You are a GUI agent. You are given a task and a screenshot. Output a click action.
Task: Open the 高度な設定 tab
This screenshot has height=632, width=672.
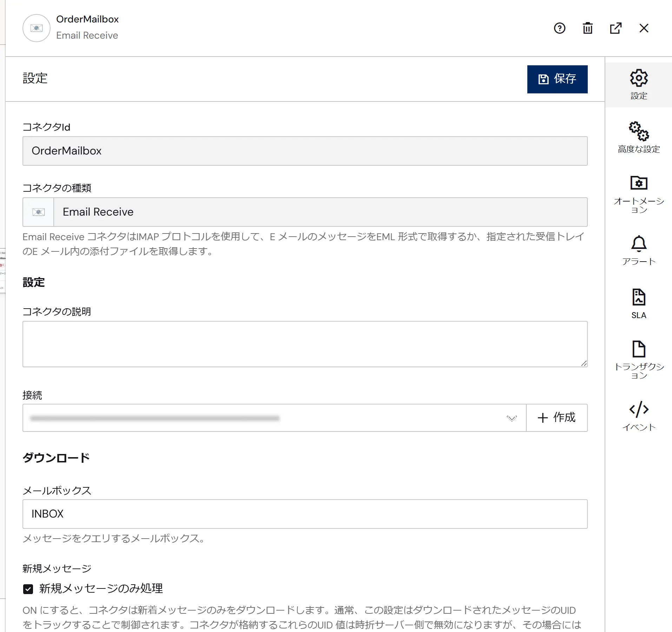pyautogui.click(x=639, y=138)
